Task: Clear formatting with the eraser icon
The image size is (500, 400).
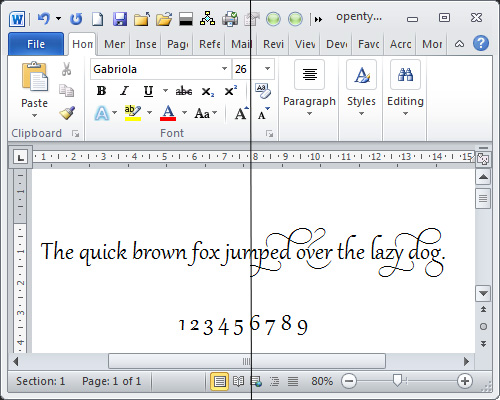Action: pyautogui.click(x=263, y=91)
